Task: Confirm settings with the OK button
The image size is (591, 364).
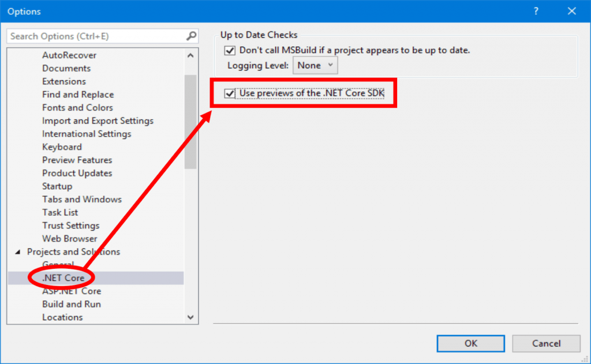Action: pyautogui.click(x=470, y=343)
